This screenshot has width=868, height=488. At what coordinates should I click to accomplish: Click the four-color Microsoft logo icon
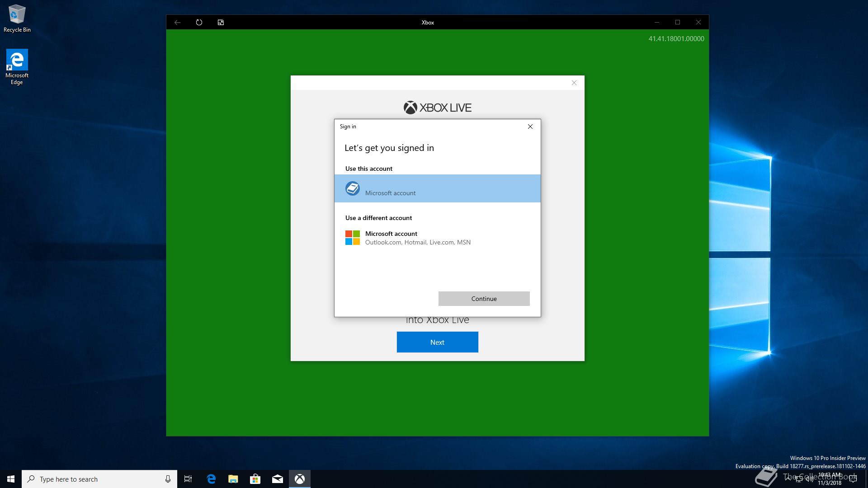point(353,238)
